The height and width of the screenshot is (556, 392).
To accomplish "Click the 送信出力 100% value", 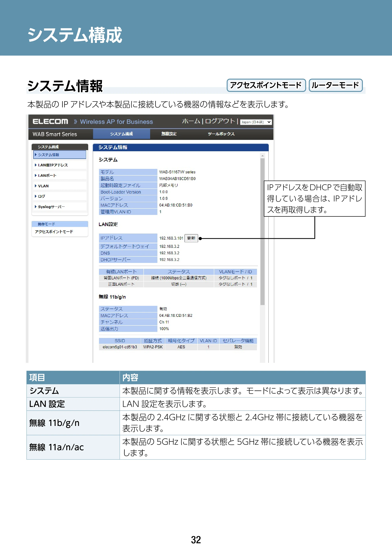I will pyautogui.click(x=164, y=329).
